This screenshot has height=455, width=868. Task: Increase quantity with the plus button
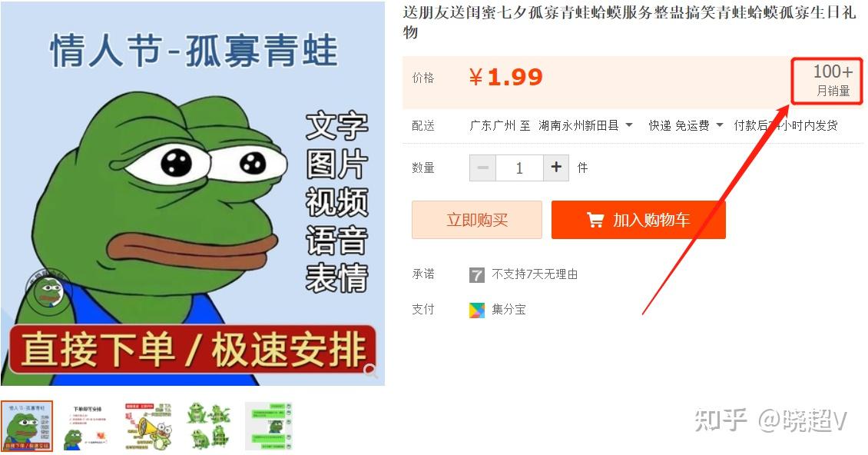pos(556,168)
